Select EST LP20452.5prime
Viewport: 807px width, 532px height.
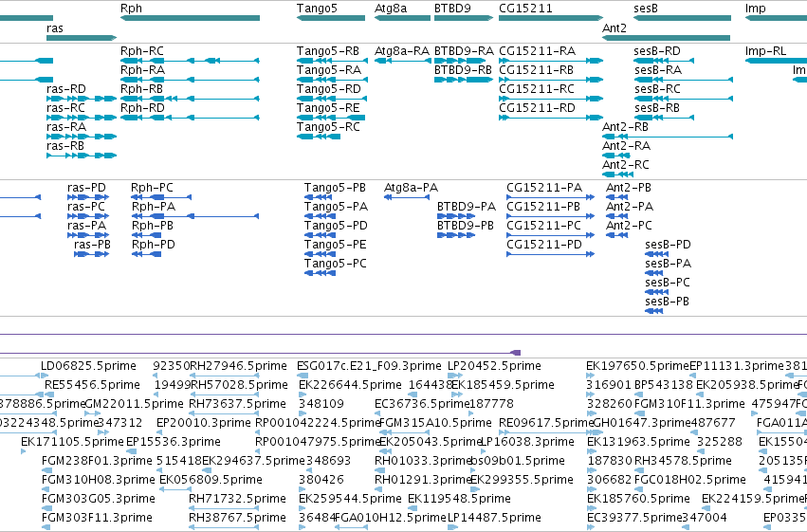494,366
